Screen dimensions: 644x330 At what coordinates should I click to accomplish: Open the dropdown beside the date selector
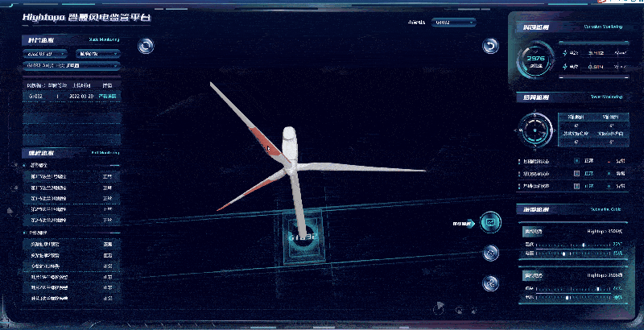tap(97, 54)
